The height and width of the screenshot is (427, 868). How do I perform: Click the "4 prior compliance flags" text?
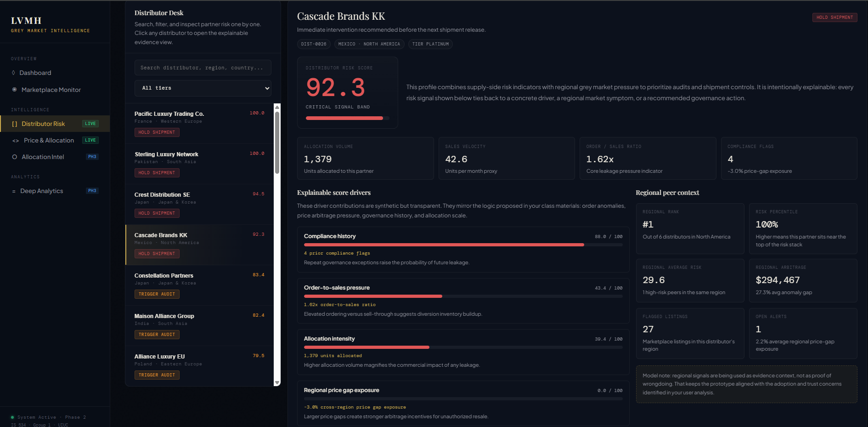tap(337, 253)
